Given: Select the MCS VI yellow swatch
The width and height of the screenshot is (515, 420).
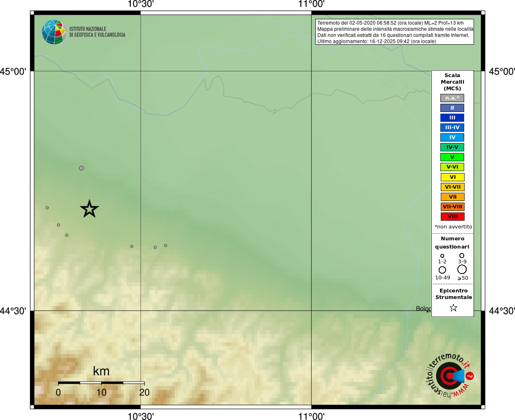Looking at the screenshot, I should (452, 177).
